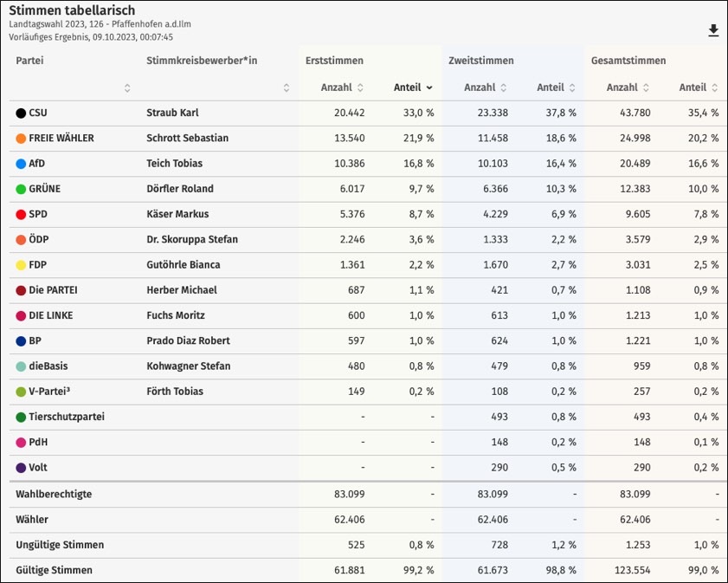Sort by Partei column sort arrows
Image resolution: width=728 pixels, height=583 pixels.
coord(127,87)
